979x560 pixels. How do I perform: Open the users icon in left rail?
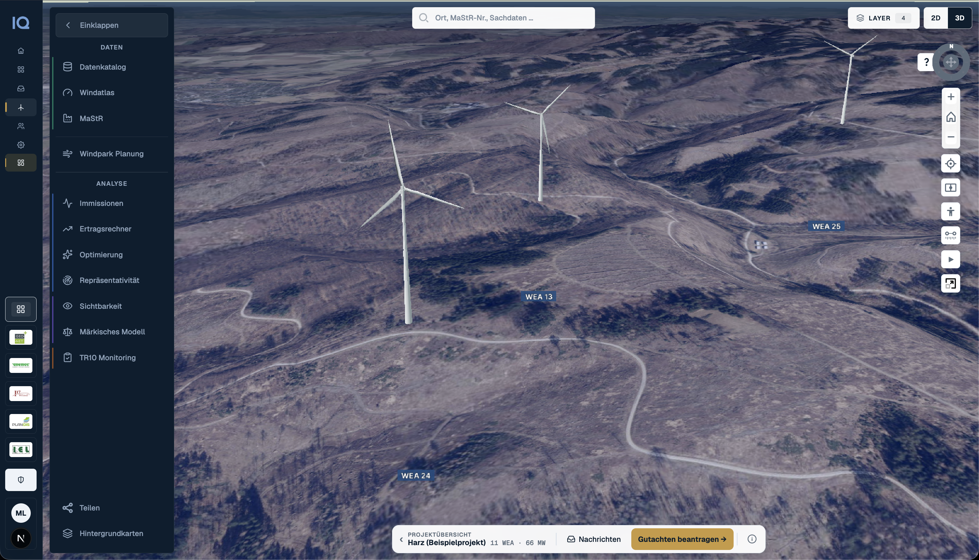(x=21, y=126)
